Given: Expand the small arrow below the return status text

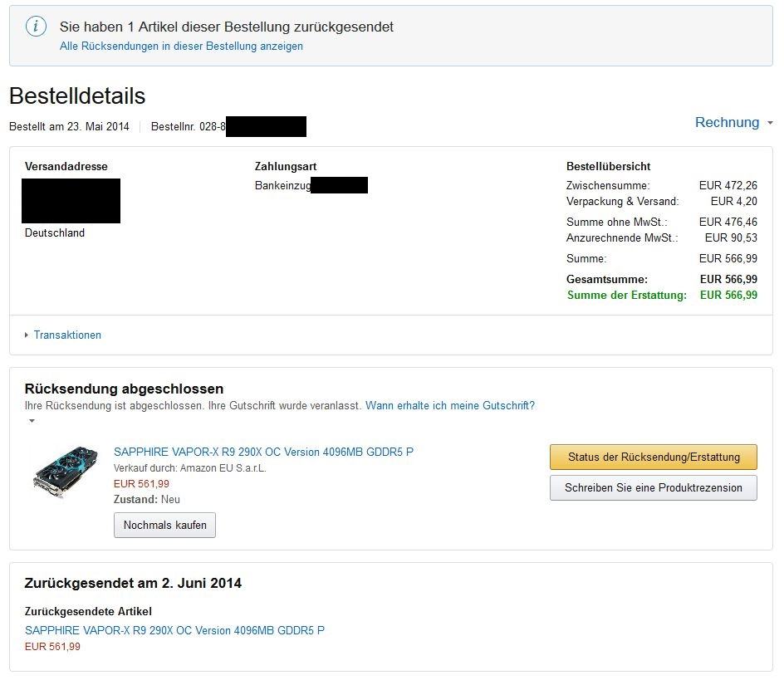Looking at the screenshot, I should 32,421.
